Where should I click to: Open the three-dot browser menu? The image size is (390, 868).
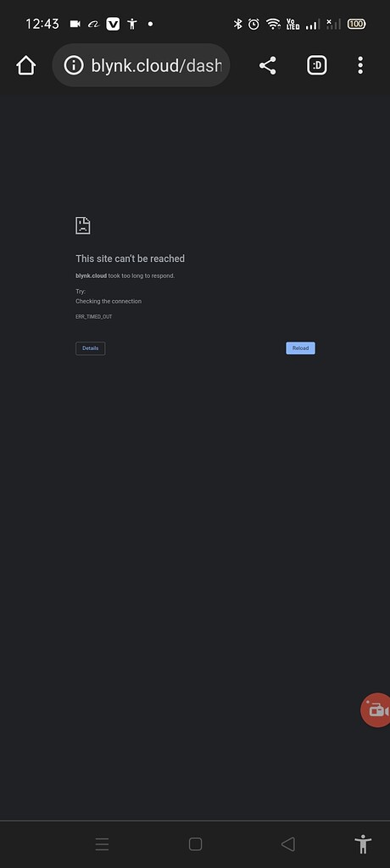(360, 65)
